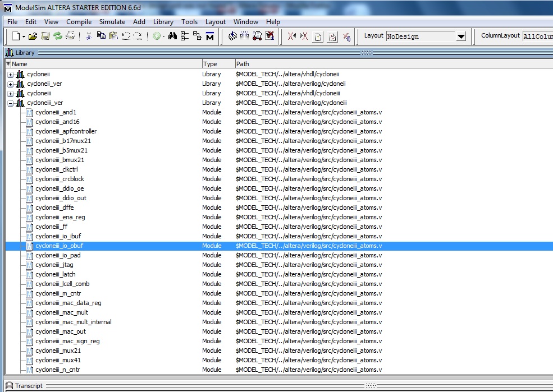Open the File menu

tap(12, 22)
